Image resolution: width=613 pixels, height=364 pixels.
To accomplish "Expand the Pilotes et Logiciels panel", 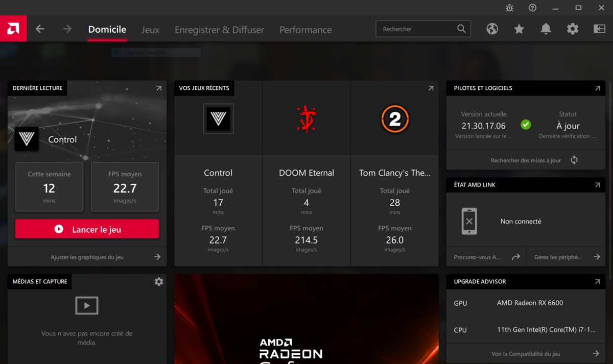I will pyautogui.click(x=597, y=88).
